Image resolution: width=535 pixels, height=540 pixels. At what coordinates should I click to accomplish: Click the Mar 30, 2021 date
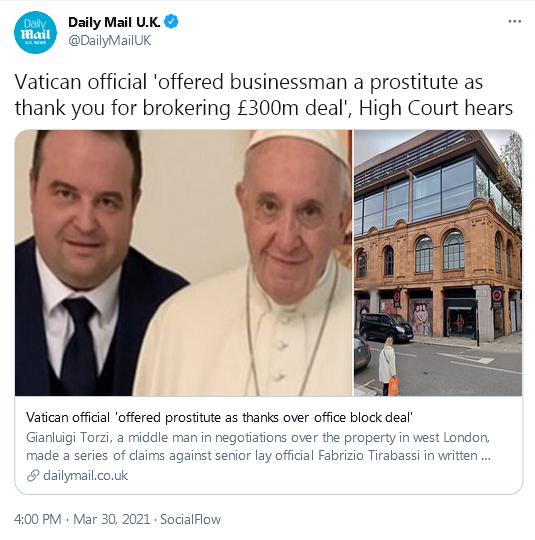[112, 519]
